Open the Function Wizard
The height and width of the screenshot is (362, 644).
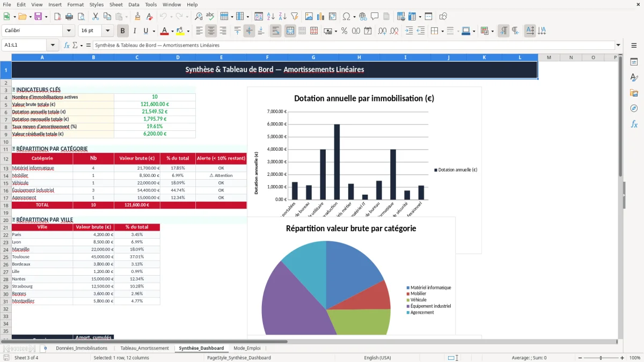[x=67, y=45]
